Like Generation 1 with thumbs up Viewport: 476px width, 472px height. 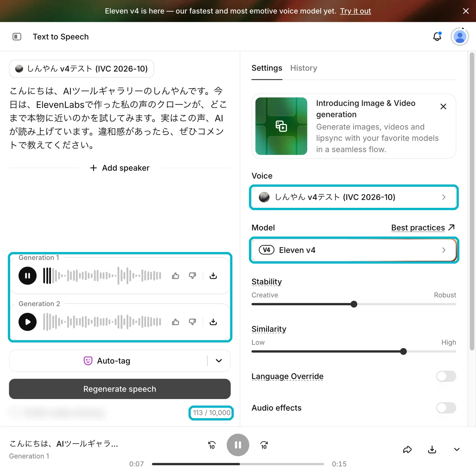point(176,276)
